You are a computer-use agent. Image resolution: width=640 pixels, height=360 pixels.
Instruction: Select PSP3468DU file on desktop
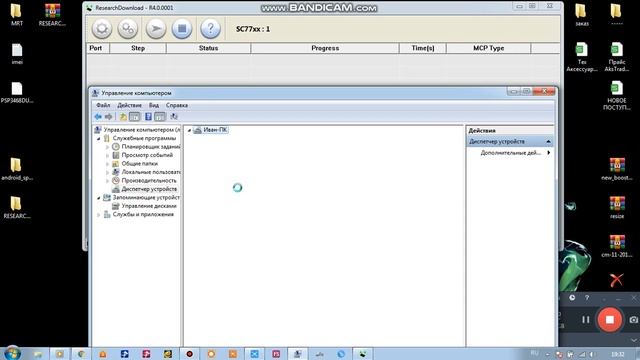tap(17, 93)
